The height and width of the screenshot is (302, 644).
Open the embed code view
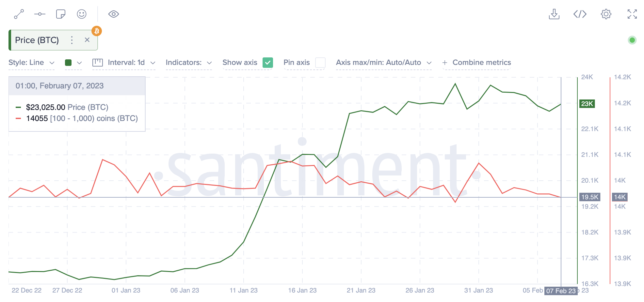(580, 14)
